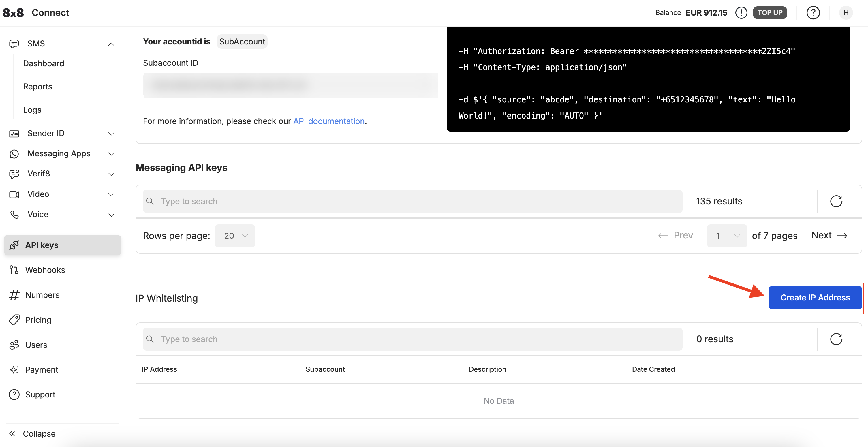Screen dimensions: 868x447
Task: Open the user avatar H menu
Action: [846, 13]
